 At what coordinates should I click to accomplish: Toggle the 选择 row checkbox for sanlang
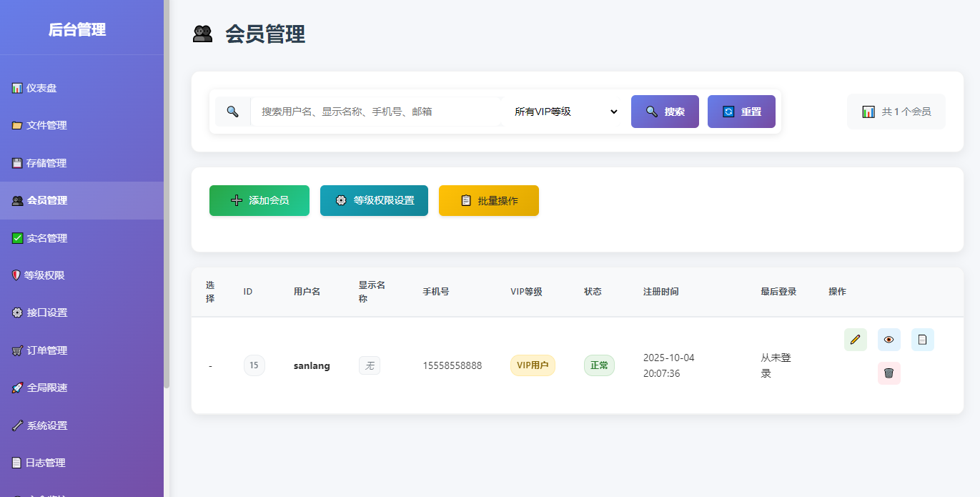(x=211, y=365)
